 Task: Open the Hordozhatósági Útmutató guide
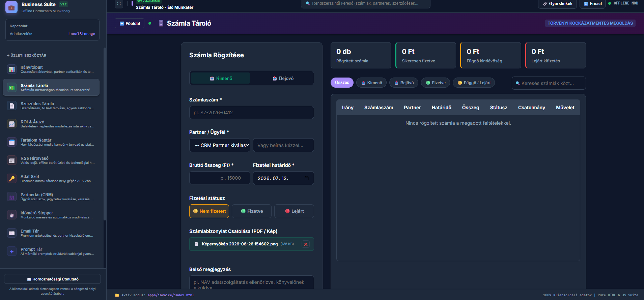point(52,279)
